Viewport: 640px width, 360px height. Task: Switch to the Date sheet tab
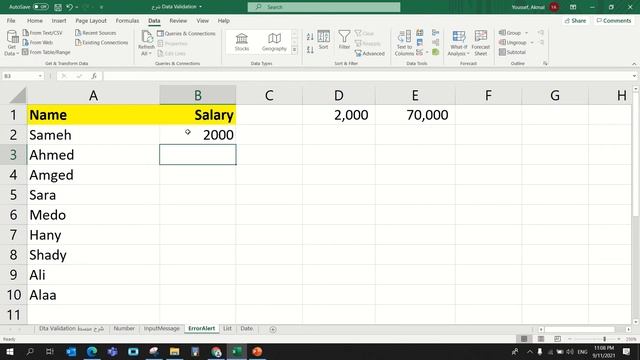point(247,329)
